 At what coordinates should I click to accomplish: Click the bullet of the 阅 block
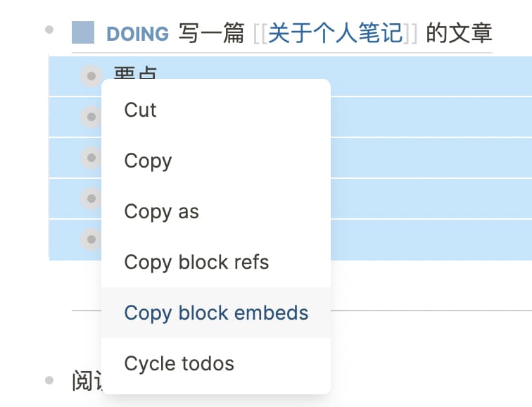[x=49, y=380]
